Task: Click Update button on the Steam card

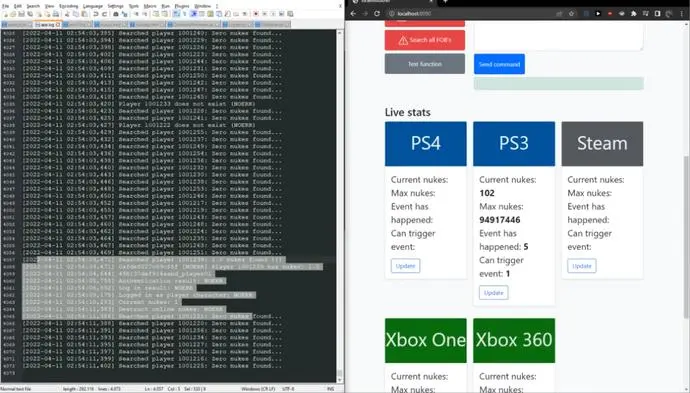Action: click(582, 266)
